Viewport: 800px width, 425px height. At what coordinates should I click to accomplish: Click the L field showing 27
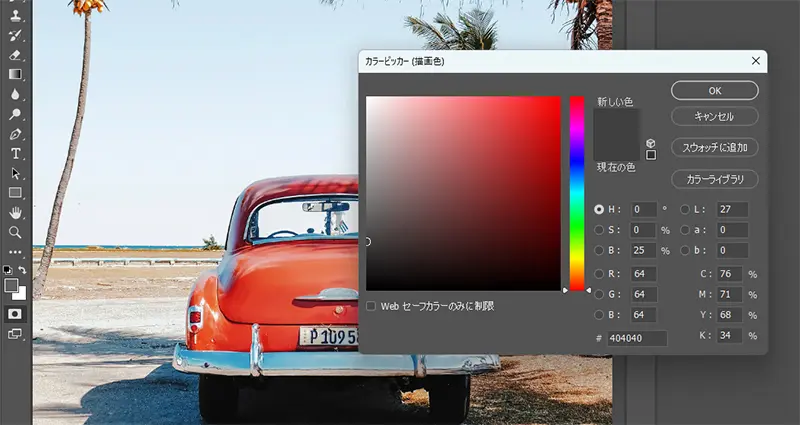click(732, 209)
